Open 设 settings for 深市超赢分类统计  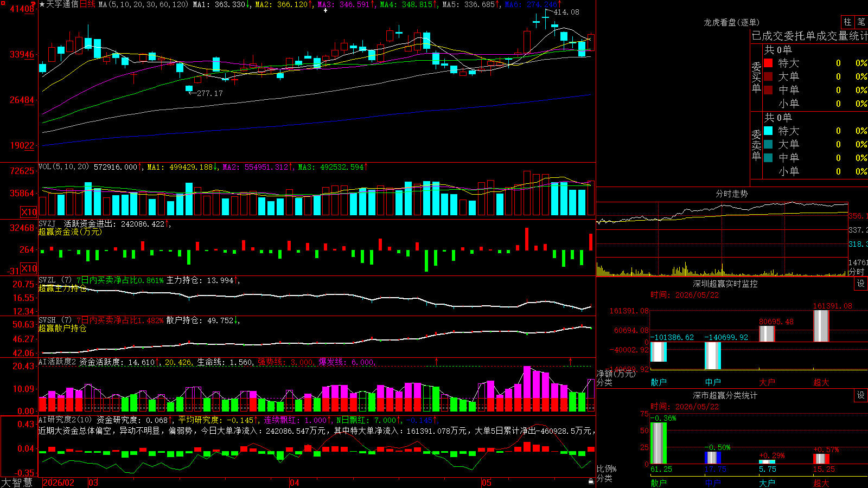[861, 395]
